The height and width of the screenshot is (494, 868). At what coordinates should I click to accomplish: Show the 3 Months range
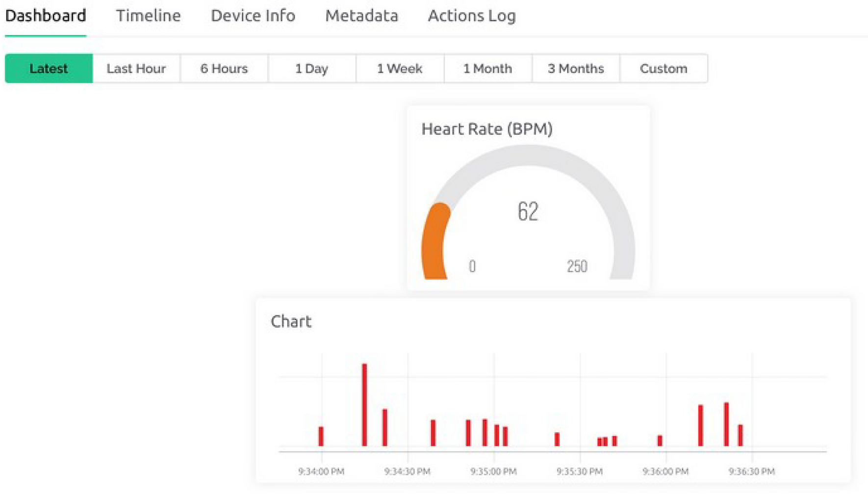[576, 69]
